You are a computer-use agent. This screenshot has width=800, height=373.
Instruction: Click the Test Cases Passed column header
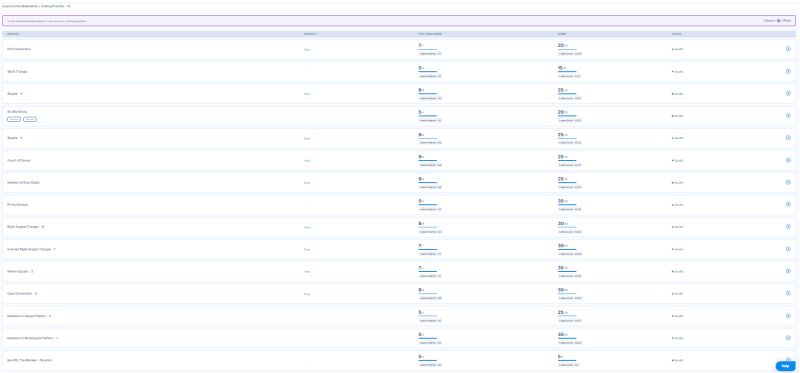point(430,34)
